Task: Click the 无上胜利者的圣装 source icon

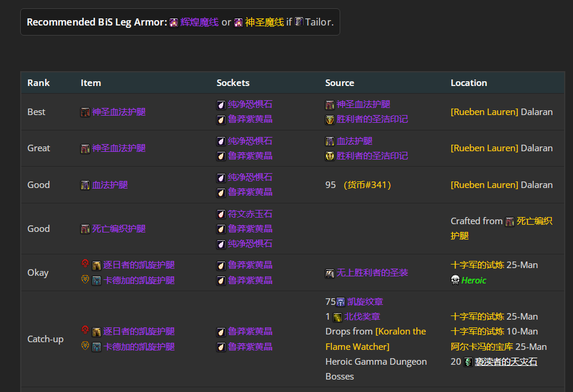Action: 330,273
